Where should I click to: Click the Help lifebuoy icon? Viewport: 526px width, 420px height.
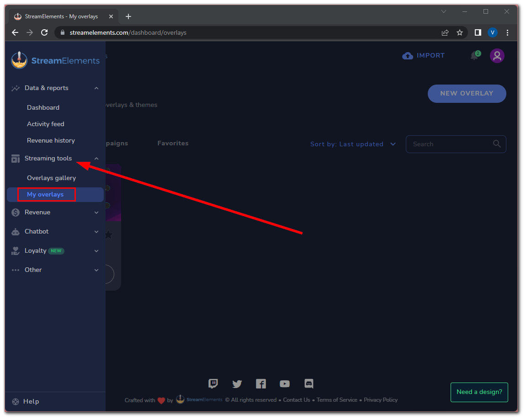click(16, 402)
